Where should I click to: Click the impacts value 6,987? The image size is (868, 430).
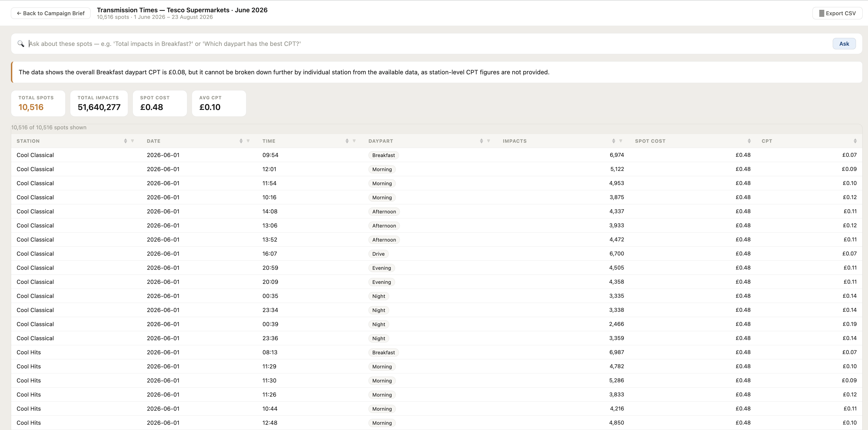(617, 352)
